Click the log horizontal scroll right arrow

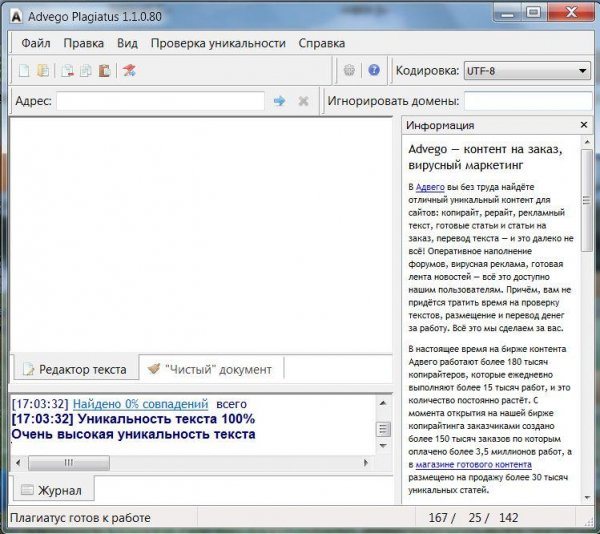(365, 463)
